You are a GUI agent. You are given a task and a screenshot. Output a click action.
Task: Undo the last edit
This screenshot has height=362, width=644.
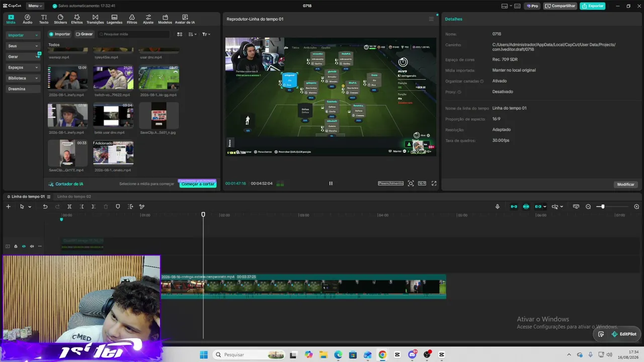pos(45,207)
